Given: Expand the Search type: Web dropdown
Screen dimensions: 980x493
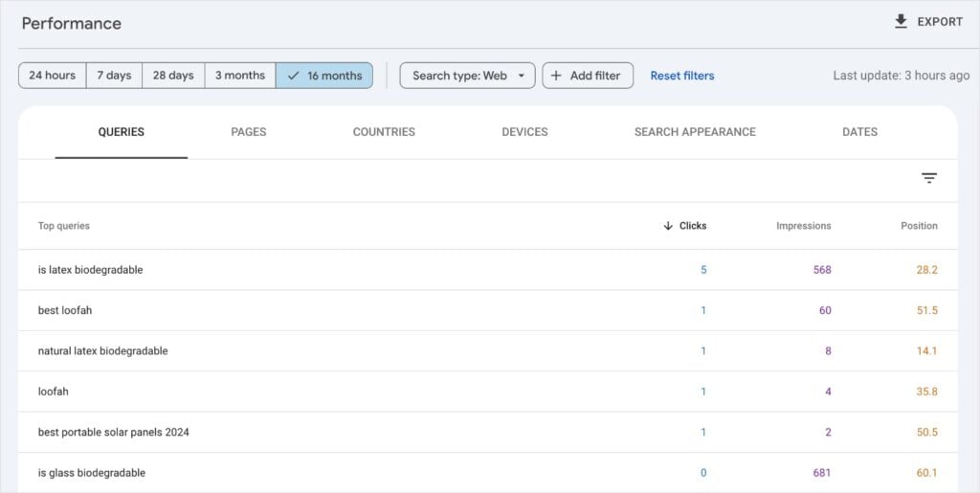Looking at the screenshot, I should pyautogui.click(x=467, y=76).
